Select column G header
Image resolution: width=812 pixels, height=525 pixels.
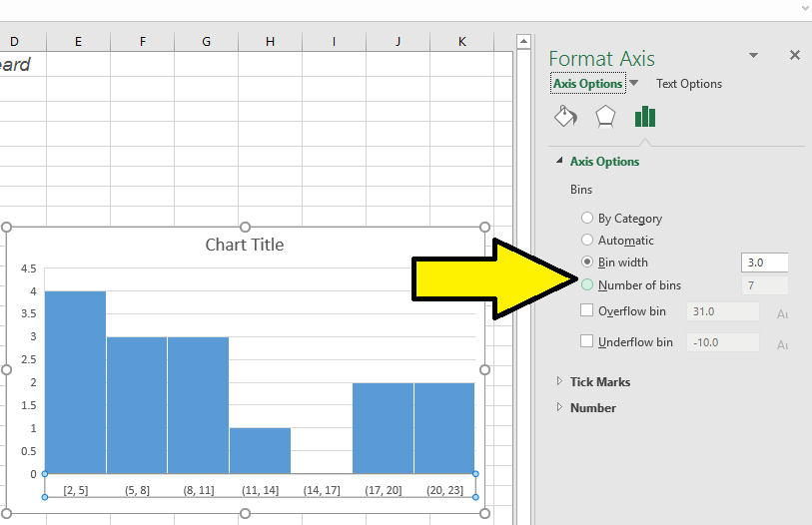coord(206,42)
